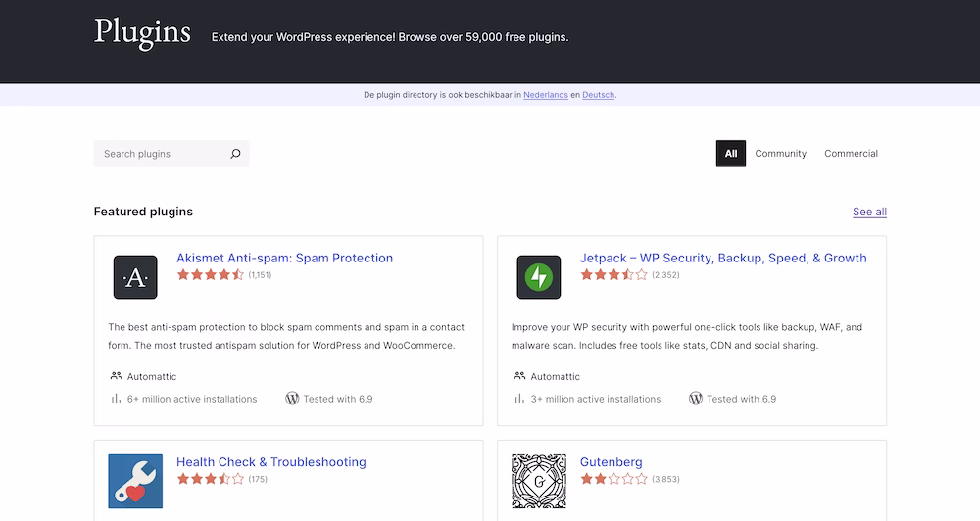Open the Gutenberg plugin title link
The image size is (980, 521).
[x=611, y=462]
